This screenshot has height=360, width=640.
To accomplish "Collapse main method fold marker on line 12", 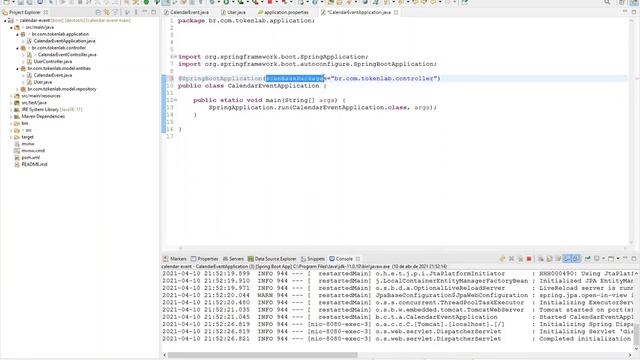I will [175, 100].
